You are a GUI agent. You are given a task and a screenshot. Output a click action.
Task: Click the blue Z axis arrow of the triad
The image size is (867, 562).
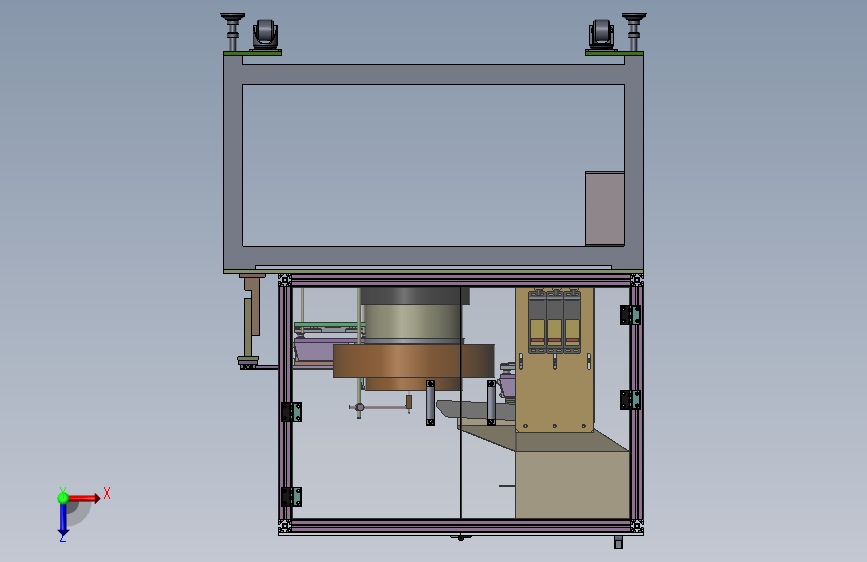click(x=63, y=520)
